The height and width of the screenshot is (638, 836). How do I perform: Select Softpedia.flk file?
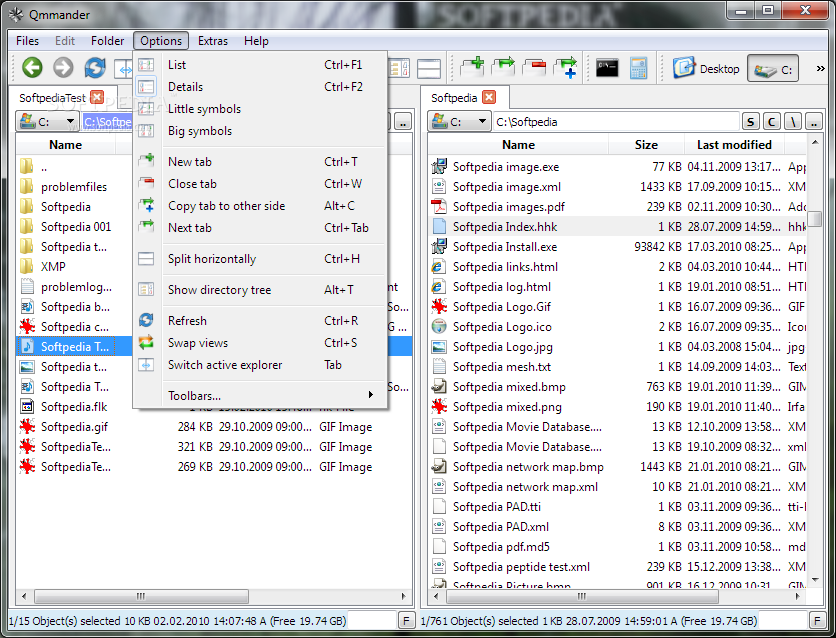pyautogui.click(x=74, y=407)
